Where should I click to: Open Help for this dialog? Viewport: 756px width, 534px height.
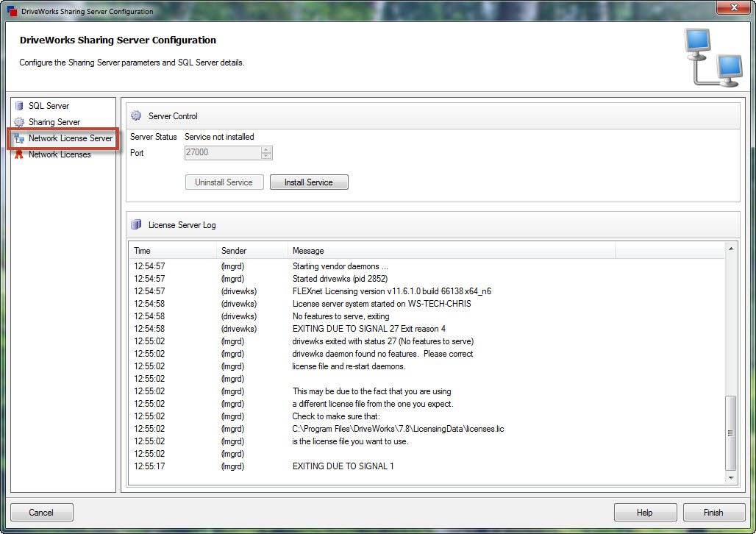pyautogui.click(x=645, y=512)
